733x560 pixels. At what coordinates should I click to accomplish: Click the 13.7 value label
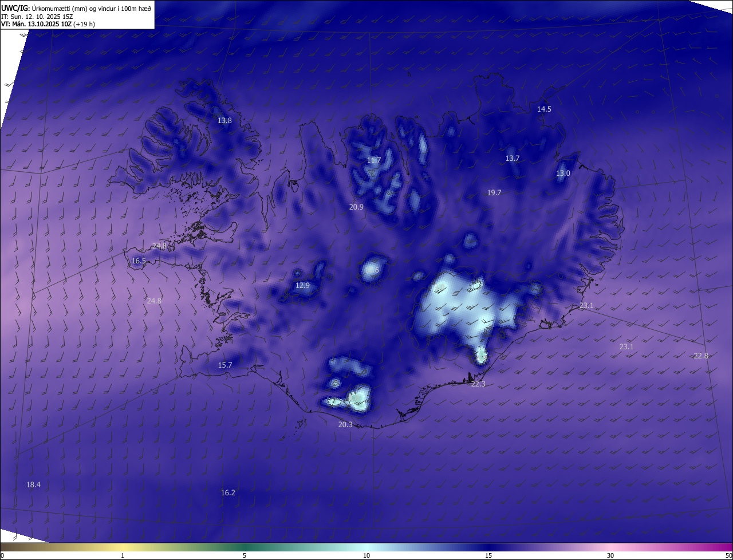513,158
